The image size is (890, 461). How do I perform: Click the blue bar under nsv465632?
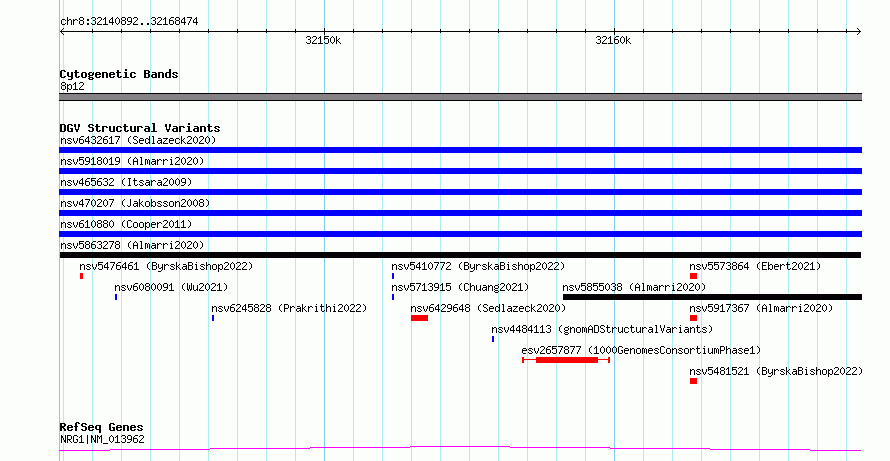coord(460,192)
